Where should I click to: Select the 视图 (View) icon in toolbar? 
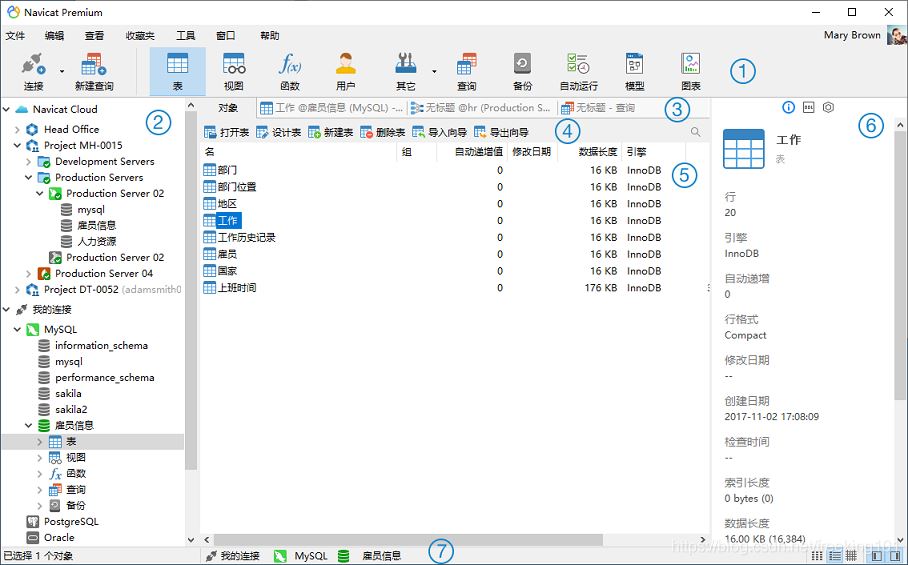pyautogui.click(x=233, y=71)
